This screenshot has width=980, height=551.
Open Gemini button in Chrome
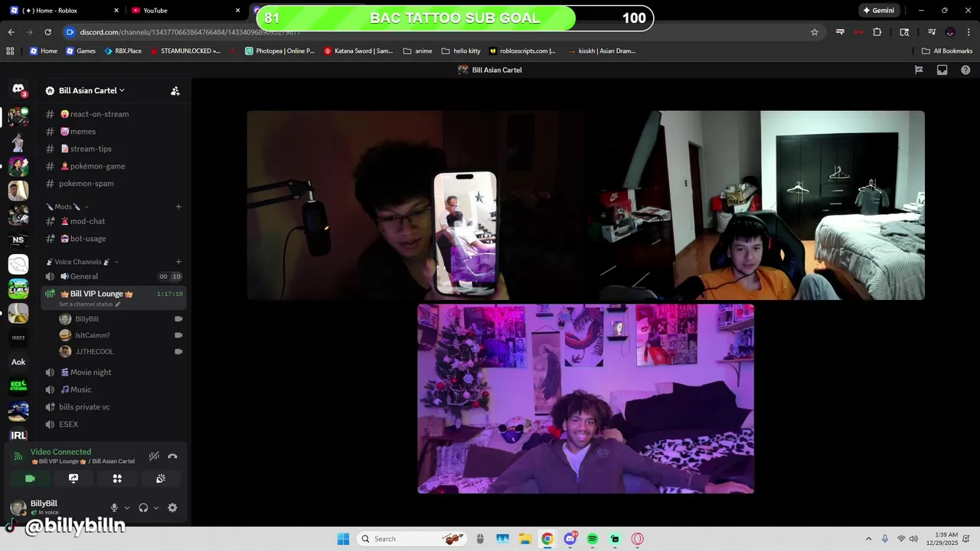point(879,11)
